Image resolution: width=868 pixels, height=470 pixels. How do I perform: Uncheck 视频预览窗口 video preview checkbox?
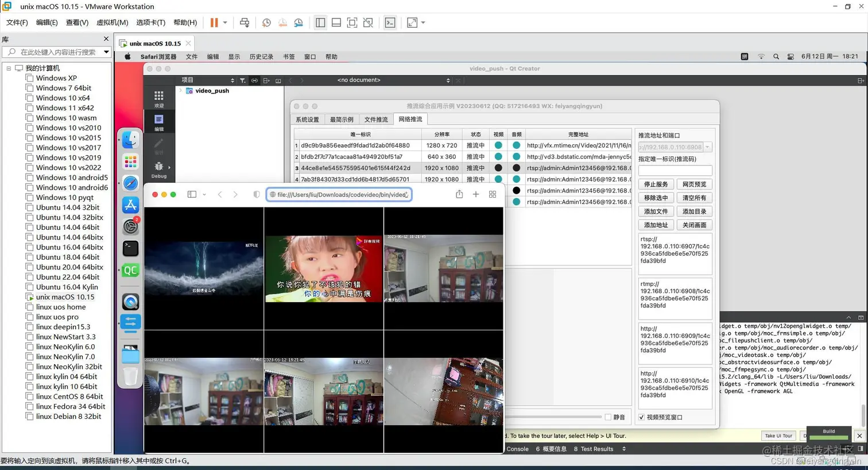click(642, 417)
